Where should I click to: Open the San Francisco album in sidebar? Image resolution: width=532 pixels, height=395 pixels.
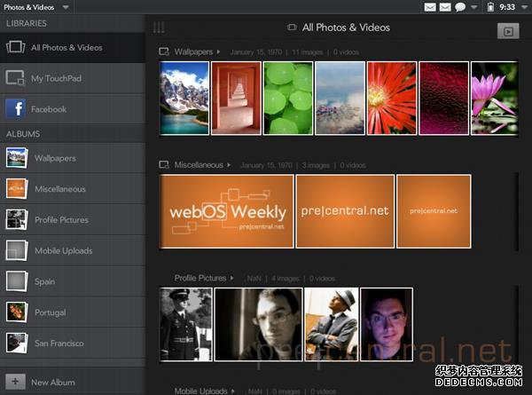[73, 343]
